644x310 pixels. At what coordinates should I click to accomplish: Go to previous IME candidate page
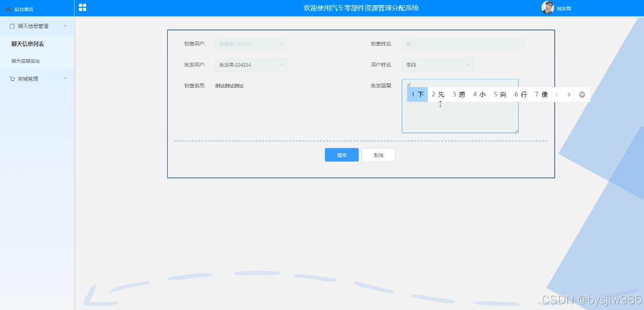click(x=557, y=94)
